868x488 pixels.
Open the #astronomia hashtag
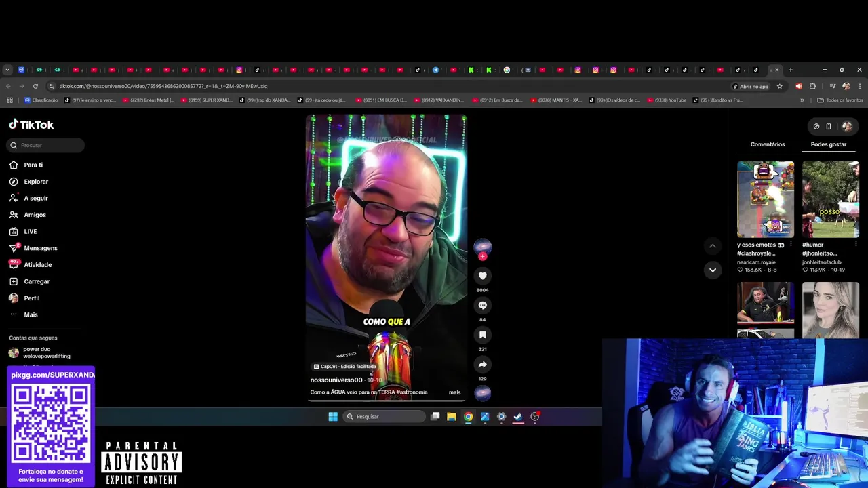[412, 392]
